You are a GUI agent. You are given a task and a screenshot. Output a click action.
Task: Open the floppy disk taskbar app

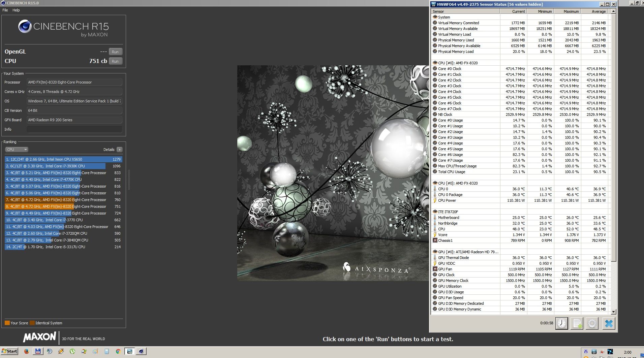(38, 351)
